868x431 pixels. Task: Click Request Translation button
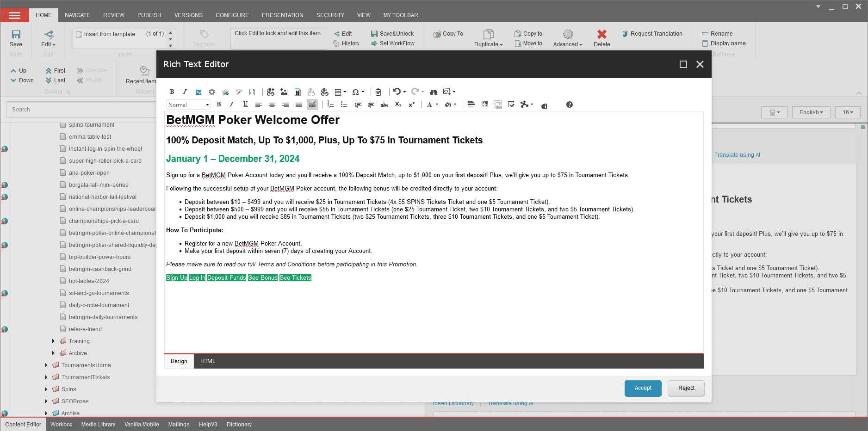click(652, 34)
